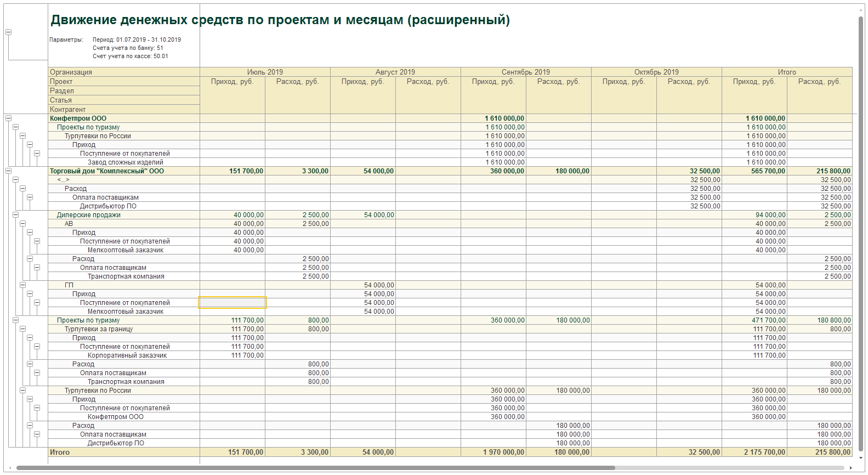Select the report title Движение денежных средств
This screenshot has width=868, height=475.
pyautogui.click(x=280, y=20)
